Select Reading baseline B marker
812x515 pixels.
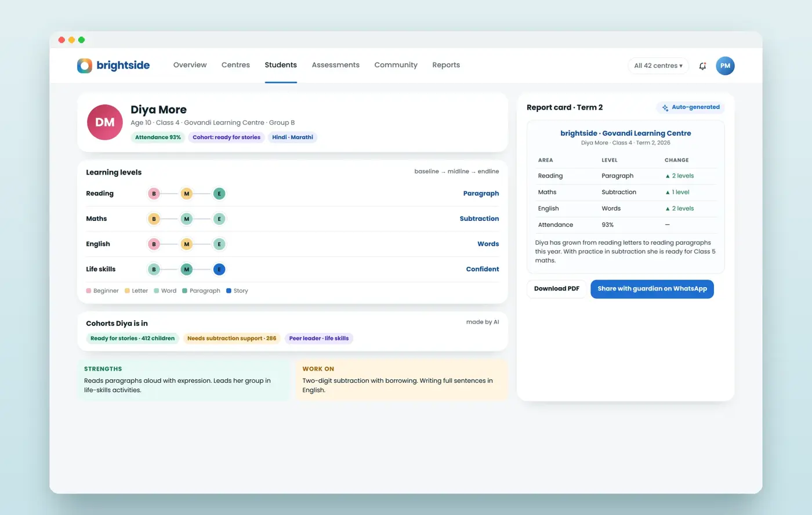point(154,194)
